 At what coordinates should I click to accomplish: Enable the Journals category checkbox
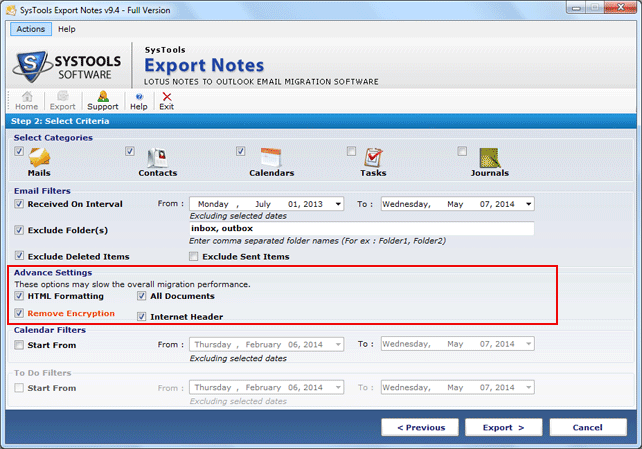[462, 151]
